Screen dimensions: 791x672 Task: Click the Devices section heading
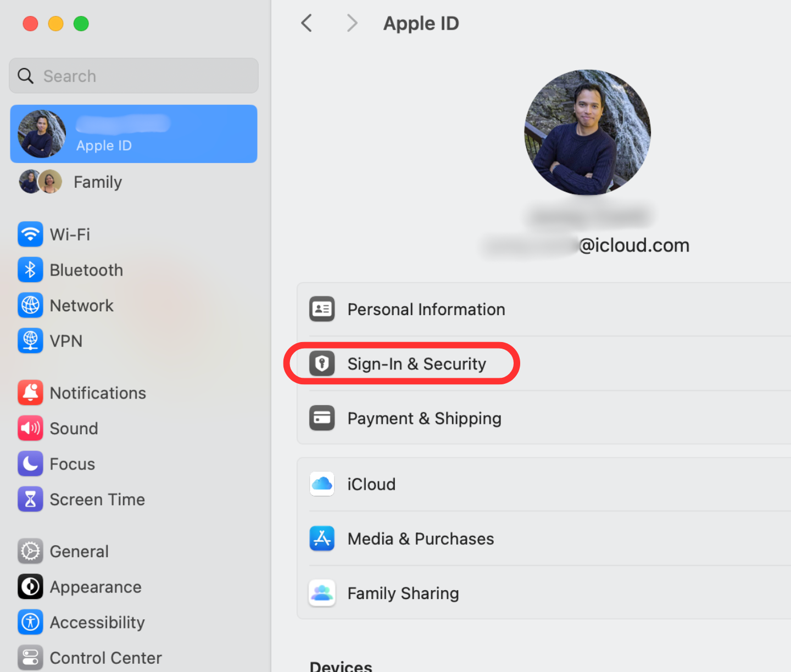point(341,665)
